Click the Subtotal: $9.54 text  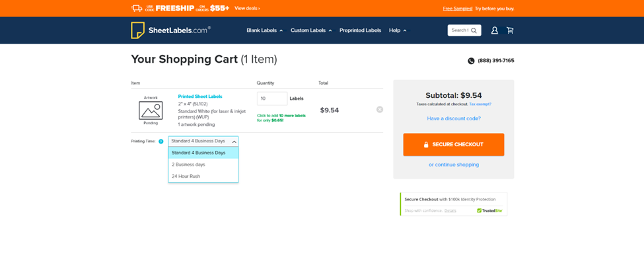(453, 95)
